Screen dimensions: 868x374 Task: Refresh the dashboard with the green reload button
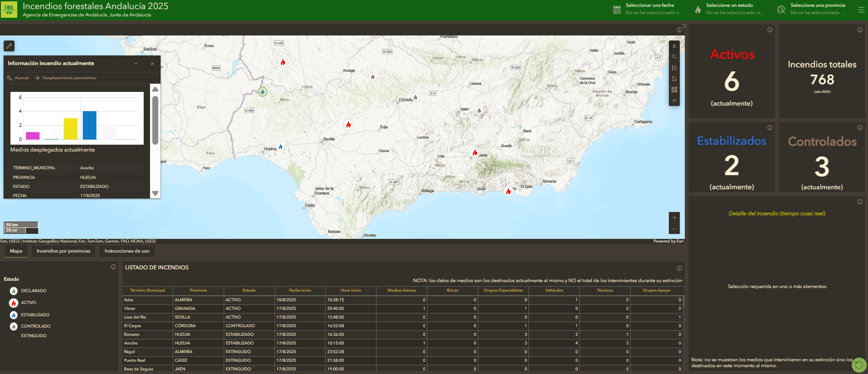tap(858, 365)
